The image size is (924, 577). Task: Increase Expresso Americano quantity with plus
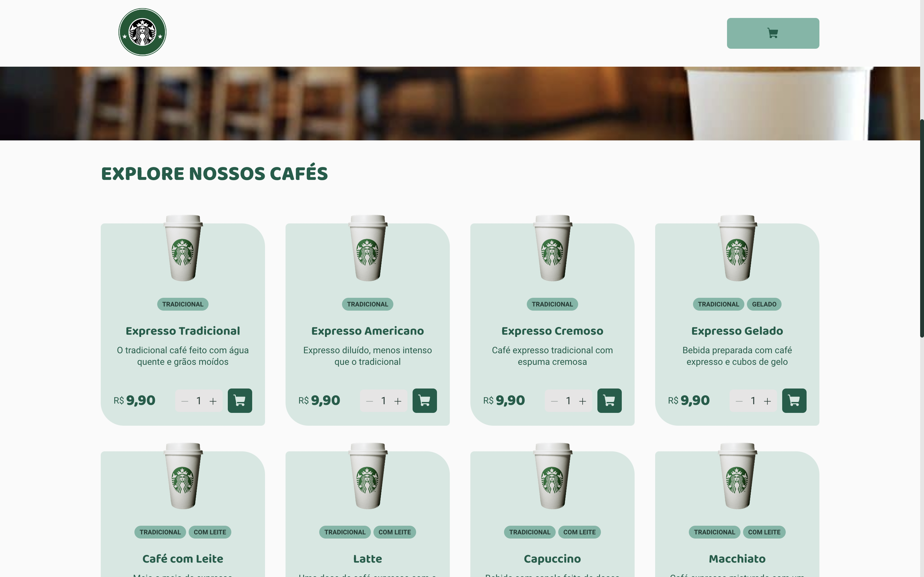pyautogui.click(x=398, y=401)
